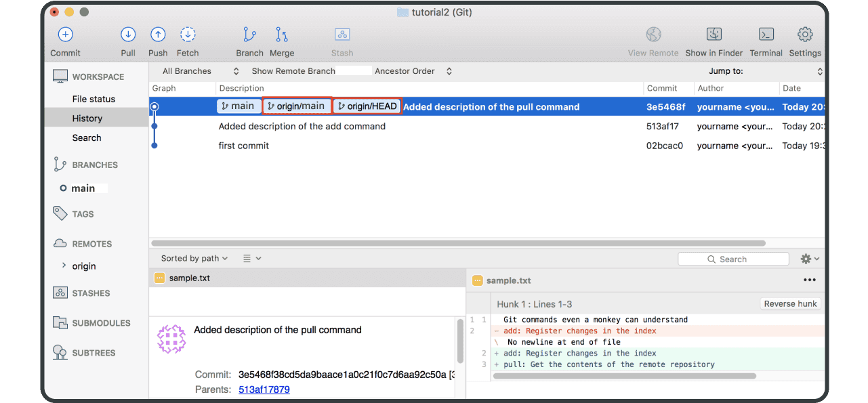Click the Fetch toolbar icon
868x403 pixels.
188,35
